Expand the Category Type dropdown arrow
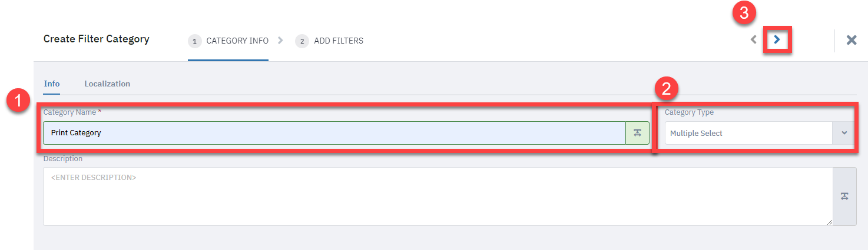The height and width of the screenshot is (250, 868). click(x=844, y=133)
